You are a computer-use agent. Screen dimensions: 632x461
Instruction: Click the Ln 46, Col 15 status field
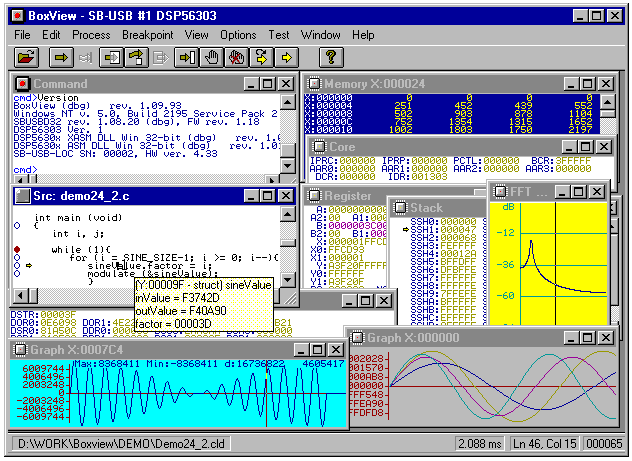pos(544,444)
